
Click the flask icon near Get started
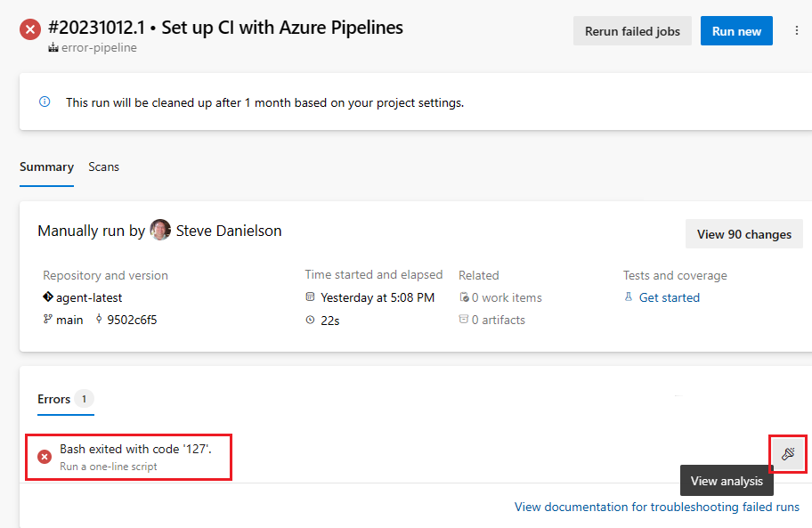[629, 297]
